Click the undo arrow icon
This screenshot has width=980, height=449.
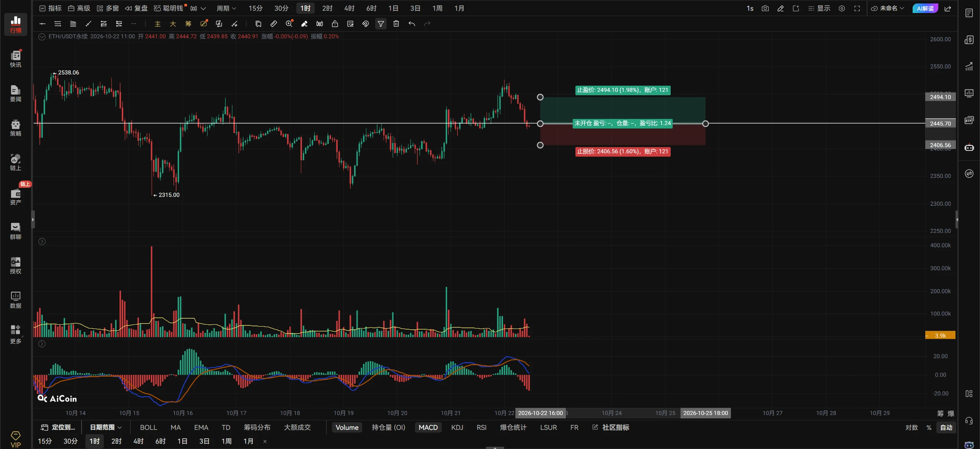tap(412, 24)
